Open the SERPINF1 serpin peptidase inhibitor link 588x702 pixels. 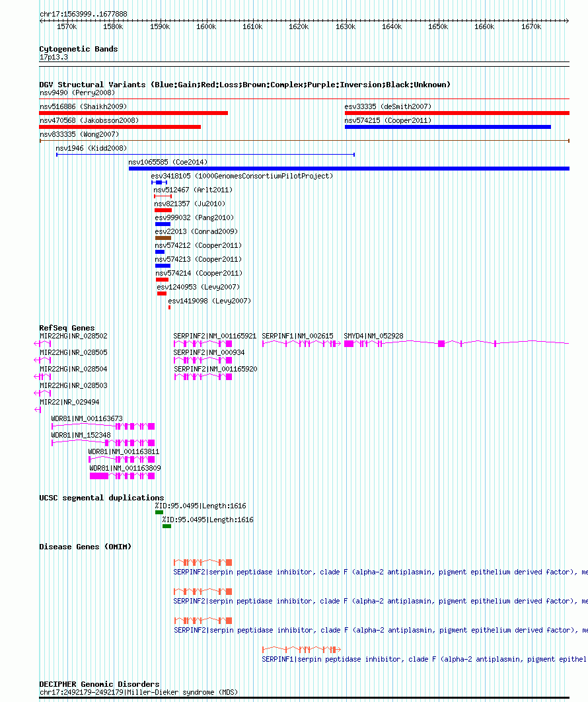coord(424,659)
